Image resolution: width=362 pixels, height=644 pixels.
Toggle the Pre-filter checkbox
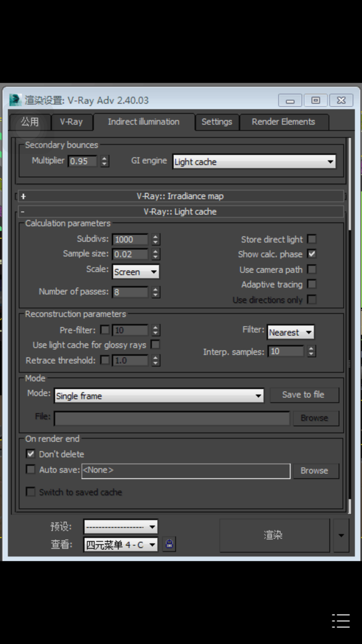[105, 330]
